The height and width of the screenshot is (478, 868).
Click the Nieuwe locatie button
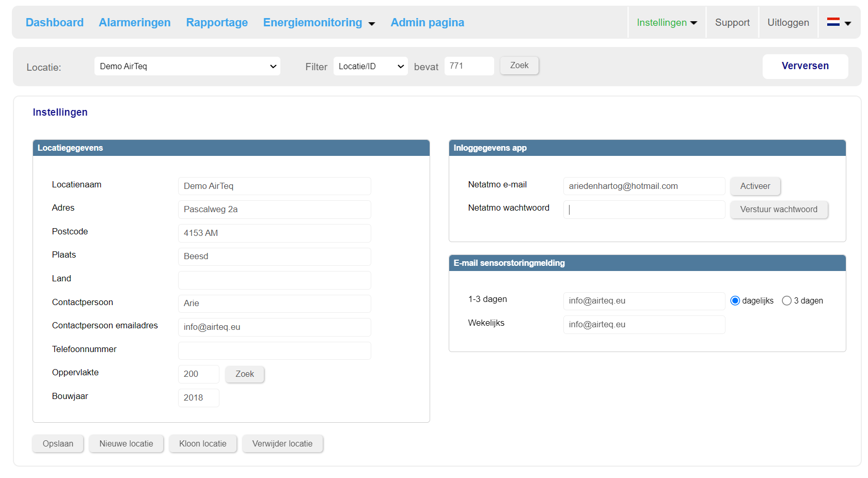(126, 444)
